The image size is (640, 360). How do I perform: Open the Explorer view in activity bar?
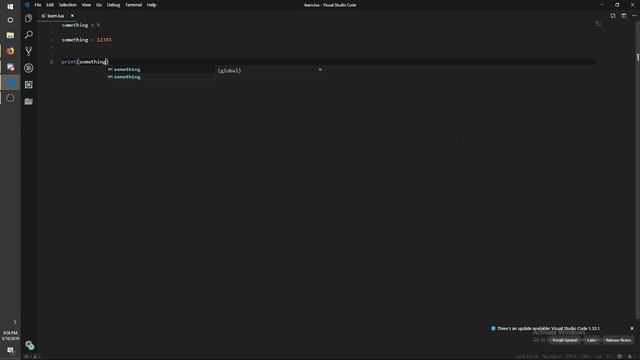29,18
